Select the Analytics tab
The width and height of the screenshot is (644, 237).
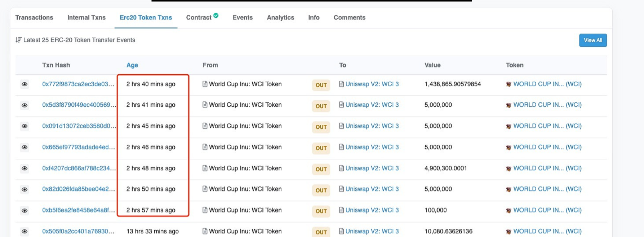tap(280, 18)
